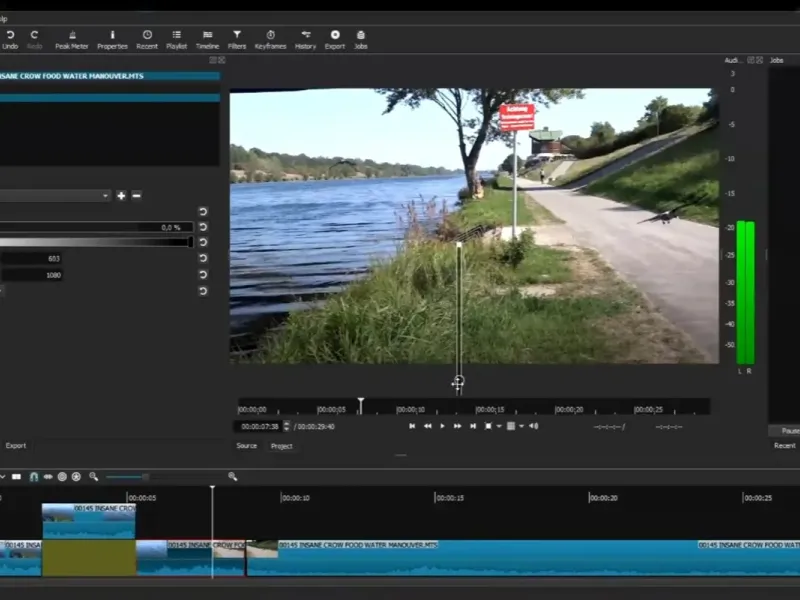Open the History panel
800x600 pixels.
pyautogui.click(x=305, y=39)
